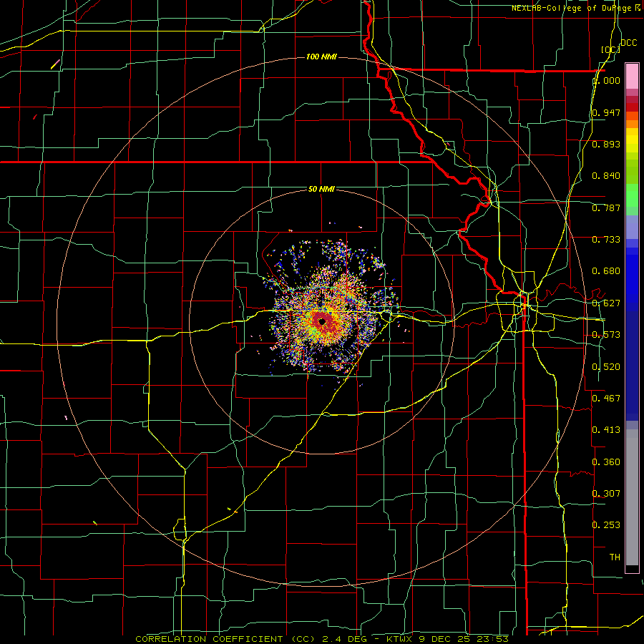This screenshot has width=644, height=644.
Task: Click the 0.413 legend value
Action: point(606,430)
